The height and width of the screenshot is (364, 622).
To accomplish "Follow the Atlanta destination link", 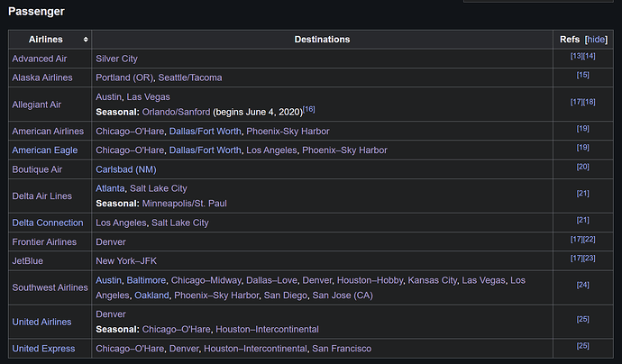I will (x=110, y=188).
